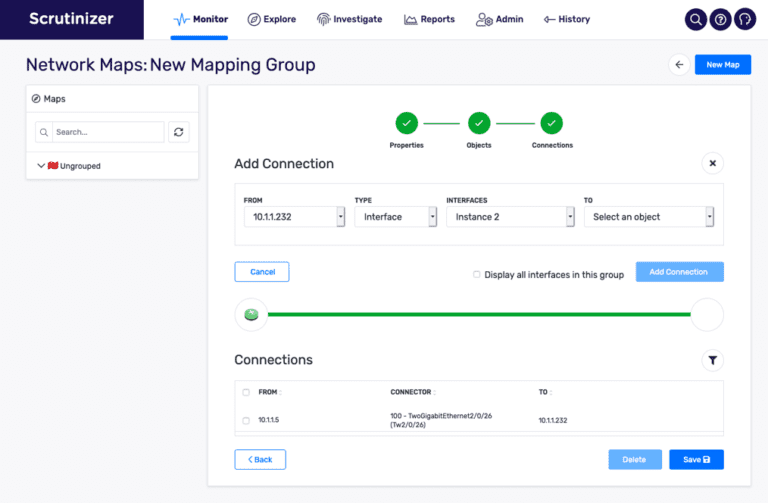Toggle Display all interfaces in this group

click(477, 274)
